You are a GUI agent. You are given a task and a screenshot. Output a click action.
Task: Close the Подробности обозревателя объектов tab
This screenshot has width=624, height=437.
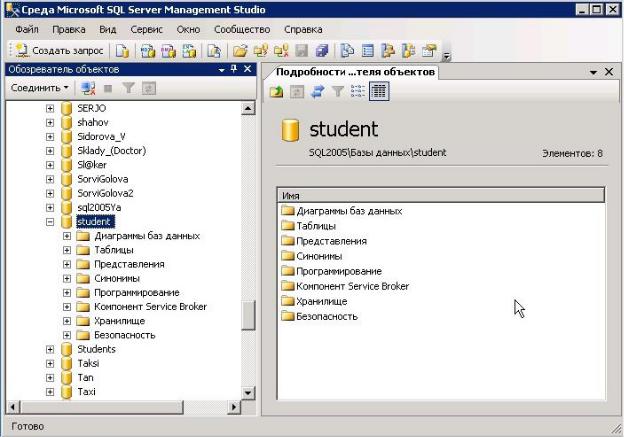pos(609,72)
